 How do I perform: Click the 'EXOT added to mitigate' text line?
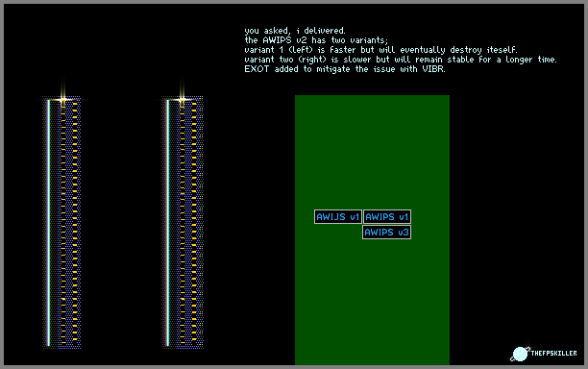pos(345,69)
